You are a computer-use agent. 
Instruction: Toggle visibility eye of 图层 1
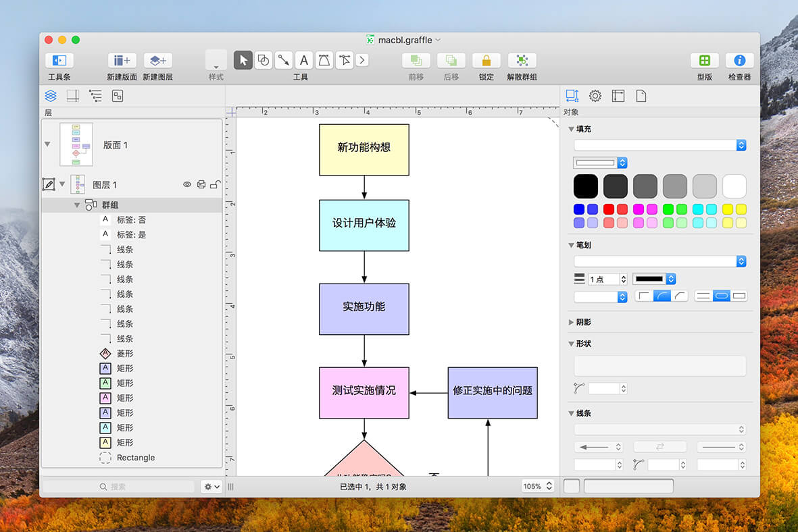click(186, 184)
